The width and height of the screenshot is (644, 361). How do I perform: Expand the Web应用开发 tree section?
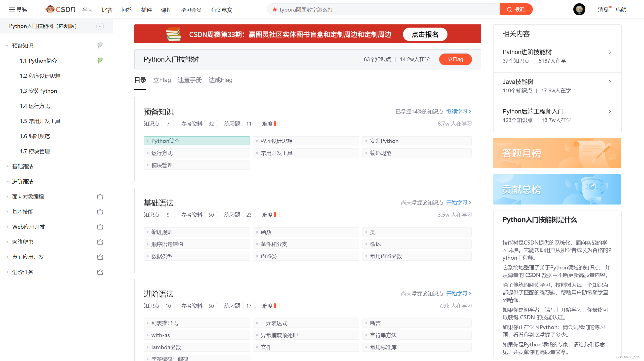click(x=7, y=227)
